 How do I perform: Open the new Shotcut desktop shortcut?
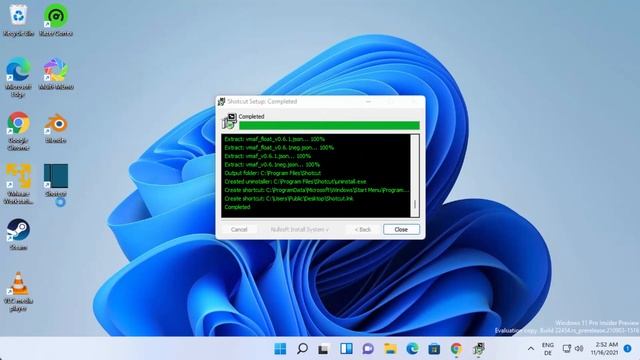tap(56, 181)
